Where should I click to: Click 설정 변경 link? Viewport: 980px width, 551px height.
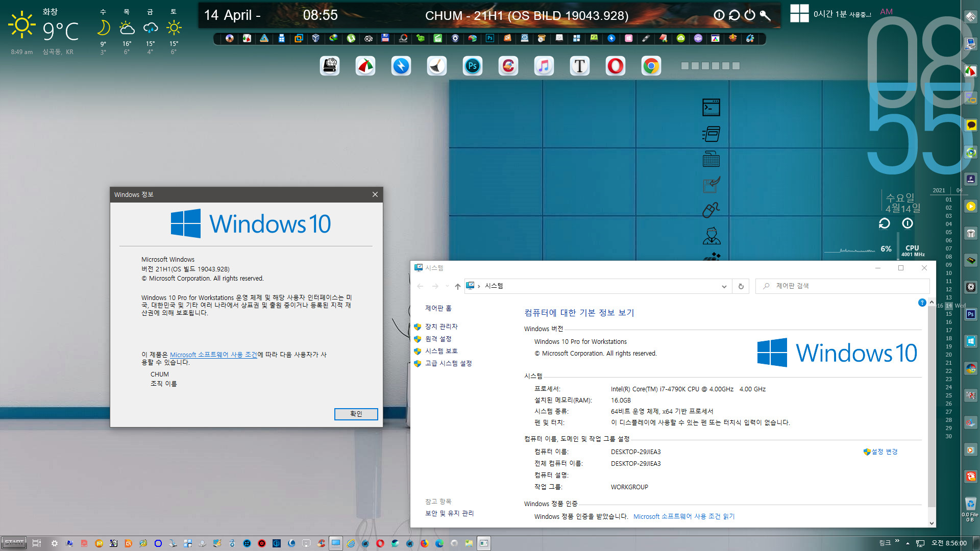tap(884, 452)
